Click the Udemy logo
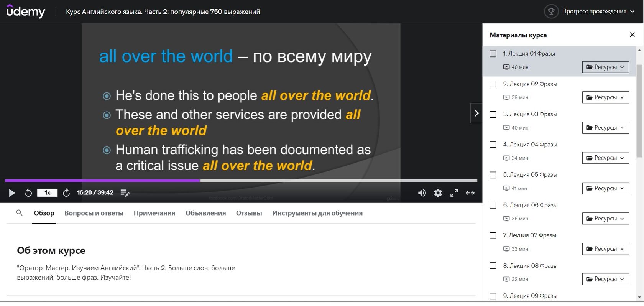Screen dimensions: 644x306 click(x=26, y=12)
